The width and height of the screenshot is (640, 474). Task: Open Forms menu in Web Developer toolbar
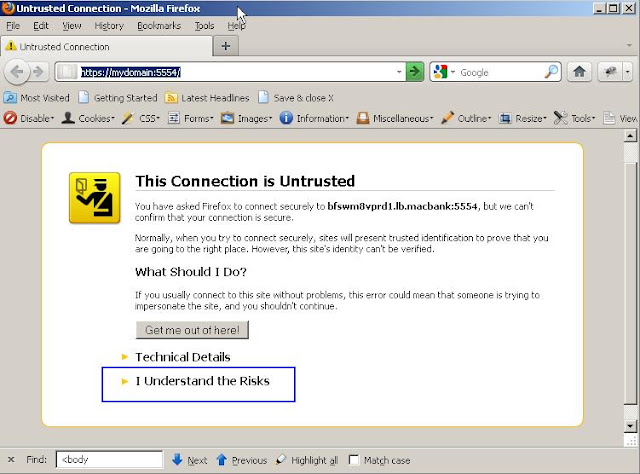point(191,118)
